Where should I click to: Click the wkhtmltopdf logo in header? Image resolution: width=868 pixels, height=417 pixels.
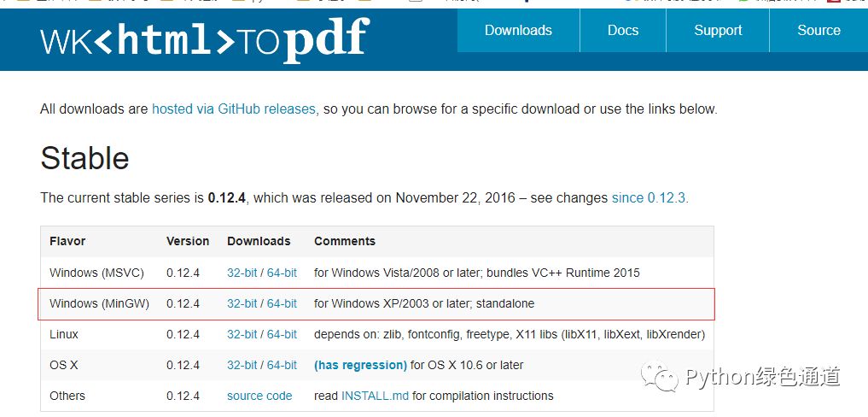tap(205, 40)
